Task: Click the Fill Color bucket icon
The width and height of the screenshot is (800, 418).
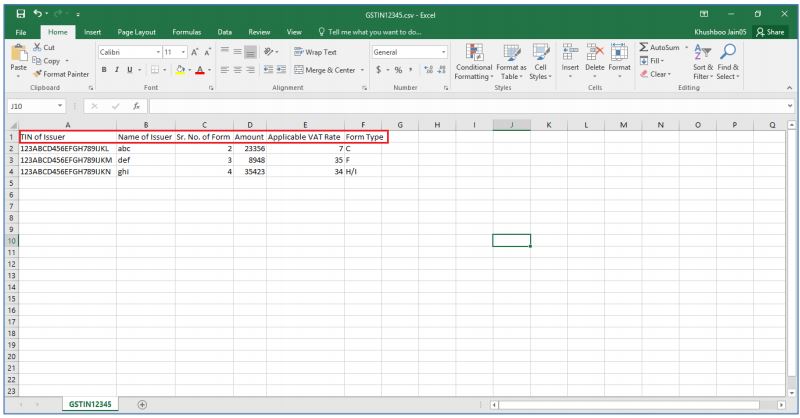Action: click(x=180, y=69)
